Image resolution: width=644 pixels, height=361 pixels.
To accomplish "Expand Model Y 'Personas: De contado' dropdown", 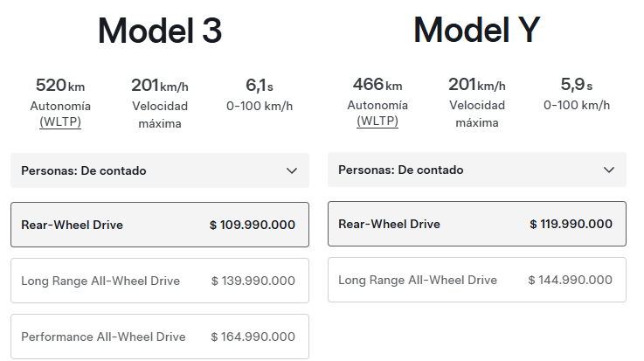I will (401, 170).
